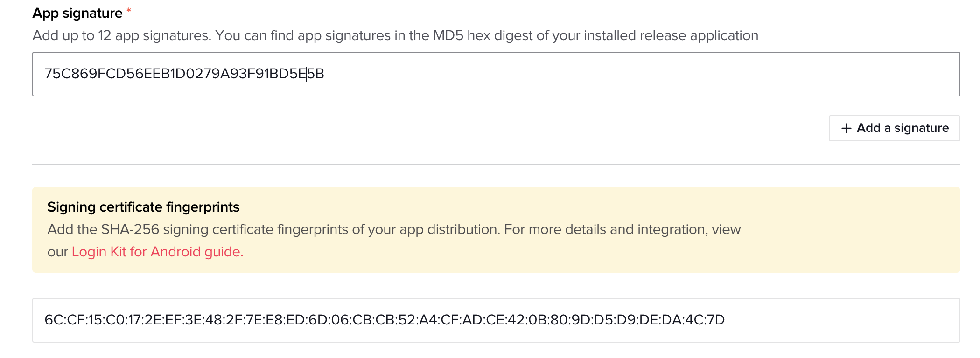Click empty space in the App signature field
The height and width of the screenshot is (358, 980).
(653, 74)
